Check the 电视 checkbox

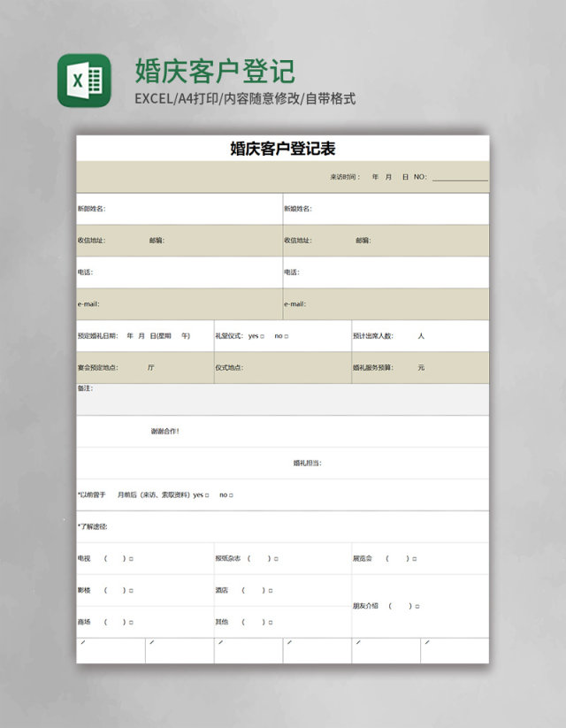pos(132,559)
